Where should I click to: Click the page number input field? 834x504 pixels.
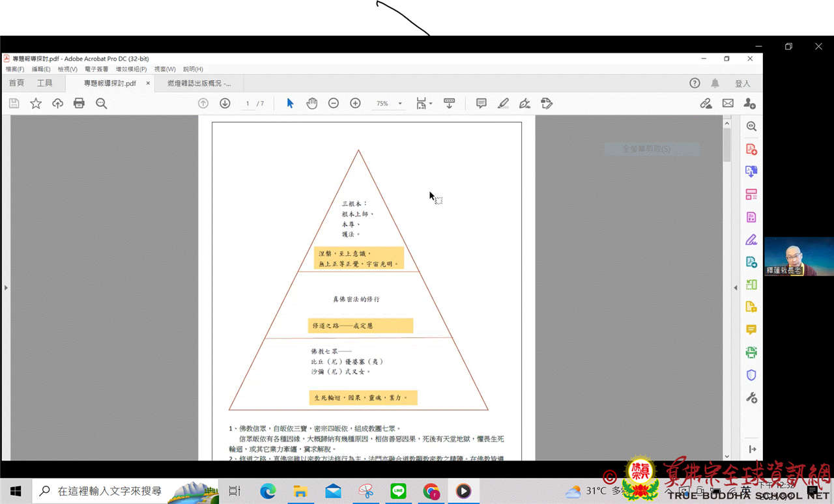[x=248, y=104]
